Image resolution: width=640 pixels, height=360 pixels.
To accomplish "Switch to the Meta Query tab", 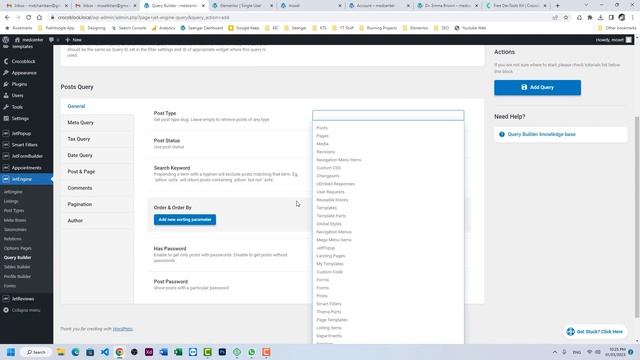I will click(x=97, y=122).
